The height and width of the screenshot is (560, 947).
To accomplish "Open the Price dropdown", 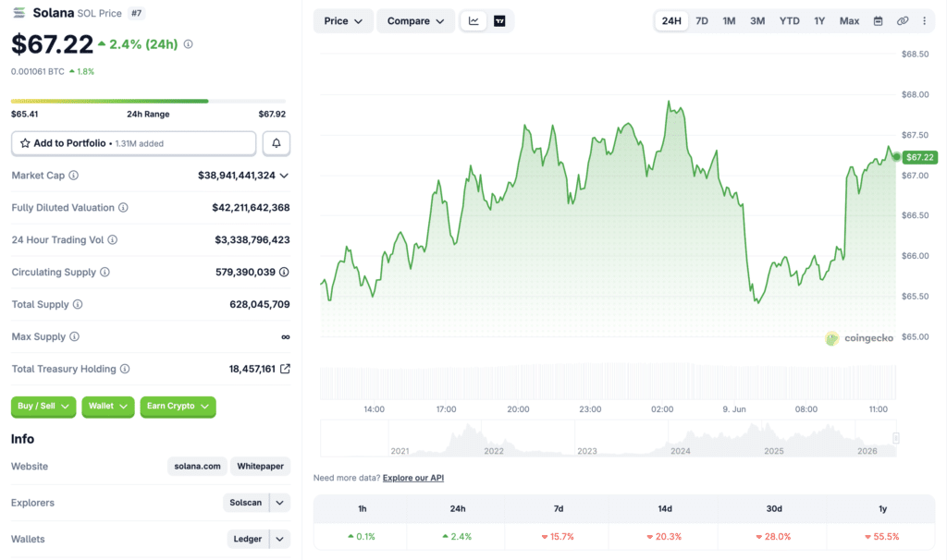I will click(343, 21).
